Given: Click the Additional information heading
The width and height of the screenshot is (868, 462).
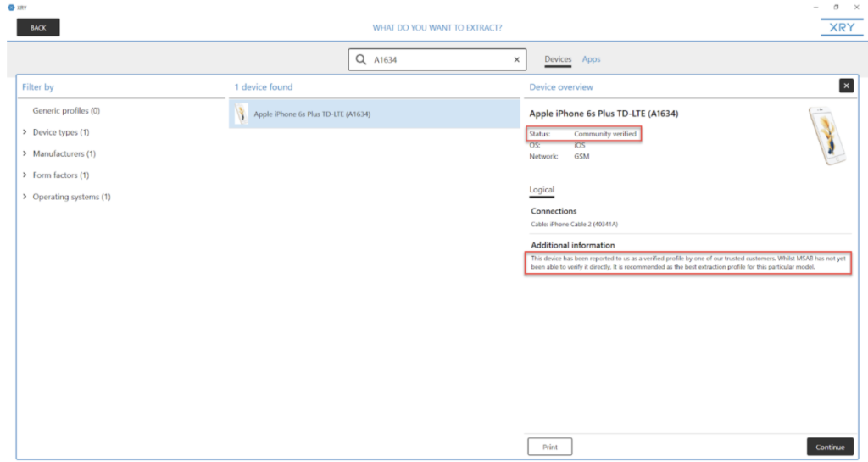Looking at the screenshot, I should click(573, 245).
